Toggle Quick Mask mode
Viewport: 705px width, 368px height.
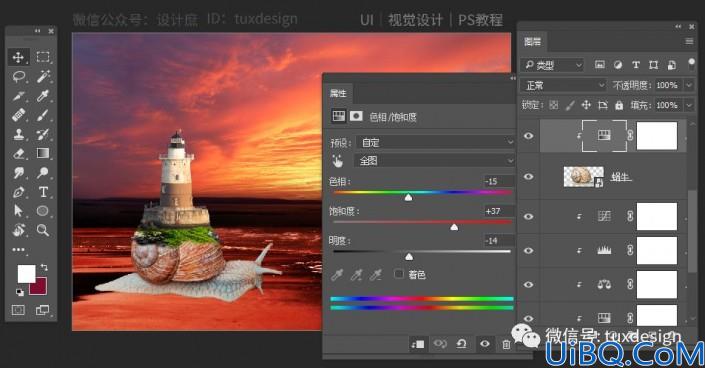click(18, 310)
